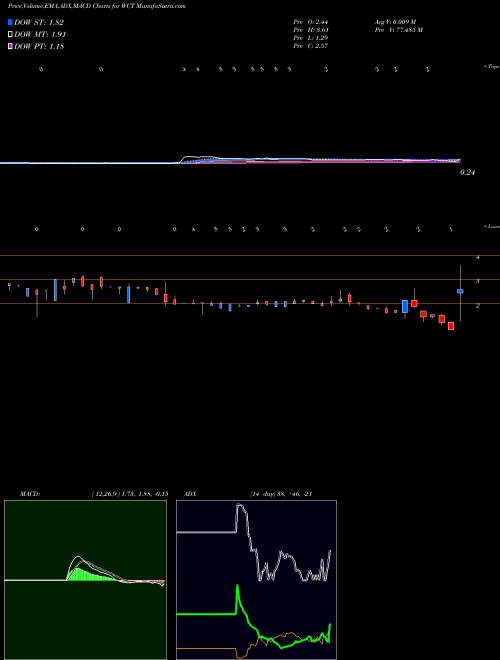
Task: Select the 'DOW ST: 1.82' legend label
Action: [39, 22]
